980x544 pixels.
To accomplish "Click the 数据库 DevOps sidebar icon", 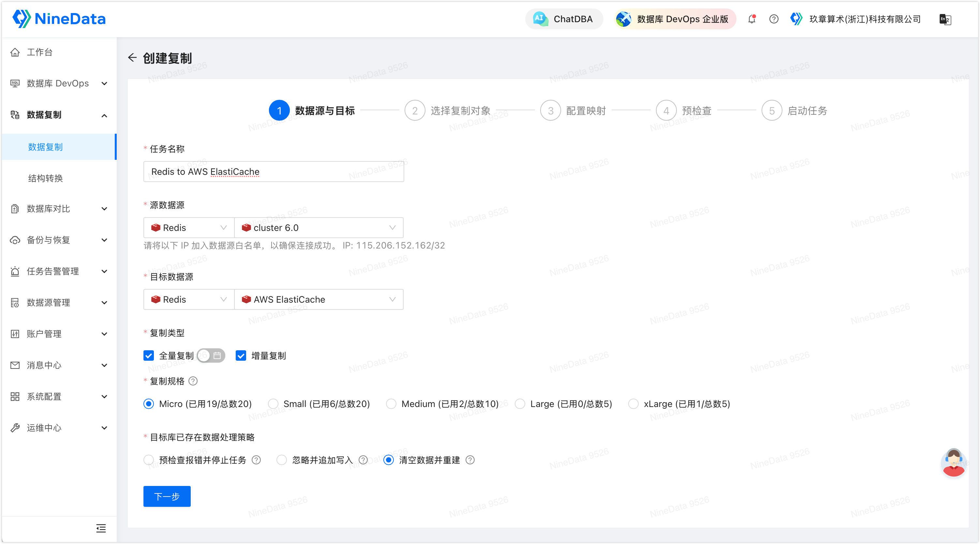I will (x=15, y=83).
